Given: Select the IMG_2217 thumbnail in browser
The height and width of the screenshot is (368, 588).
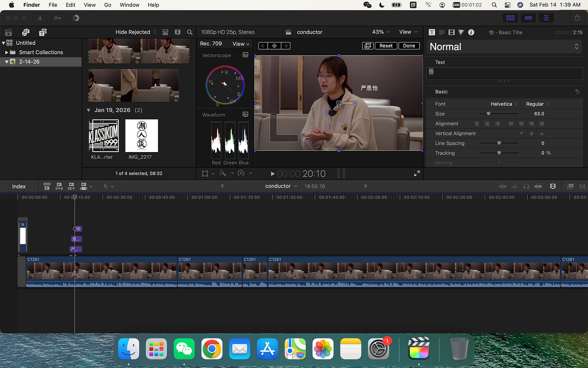Looking at the screenshot, I should point(142,136).
